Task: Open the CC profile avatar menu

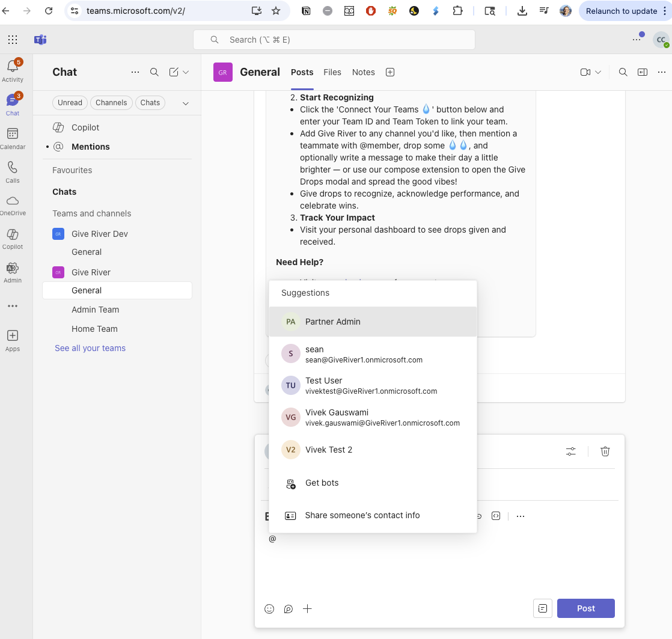Action: [661, 40]
